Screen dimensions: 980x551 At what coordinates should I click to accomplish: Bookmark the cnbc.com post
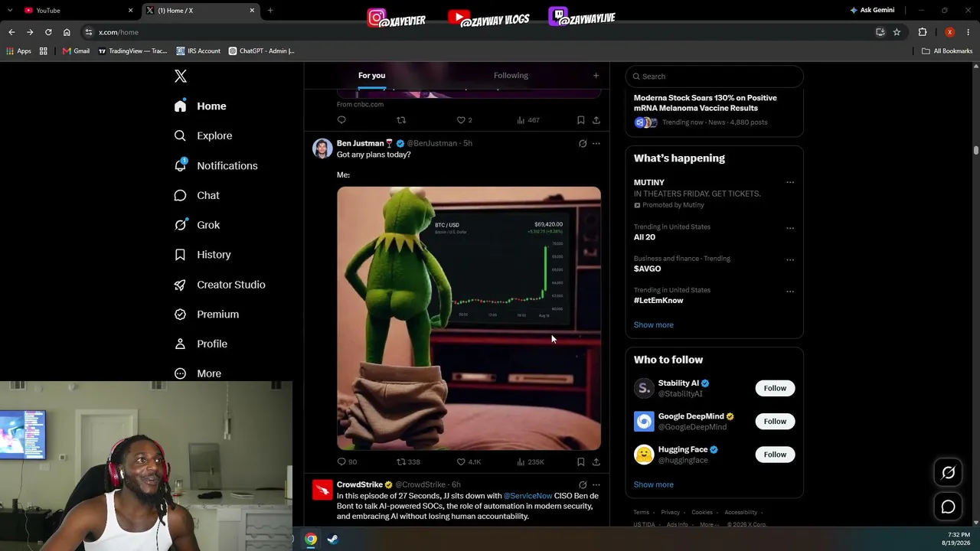click(x=581, y=120)
